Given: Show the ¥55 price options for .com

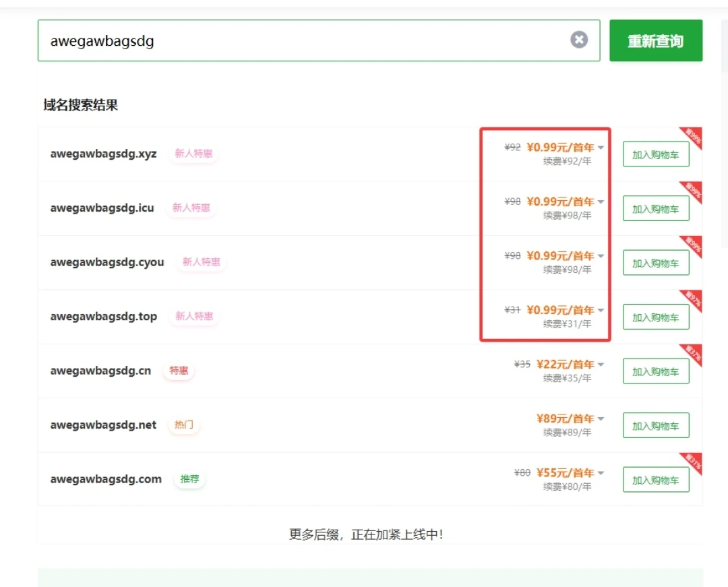Looking at the screenshot, I should (x=601, y=473).
